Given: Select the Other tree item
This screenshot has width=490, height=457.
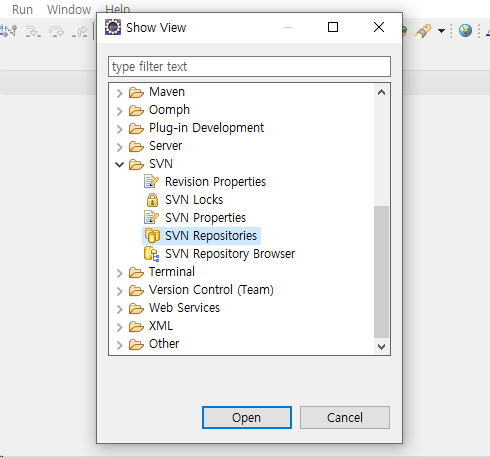Looking at the screenshot, I should (x=164, y=344).
